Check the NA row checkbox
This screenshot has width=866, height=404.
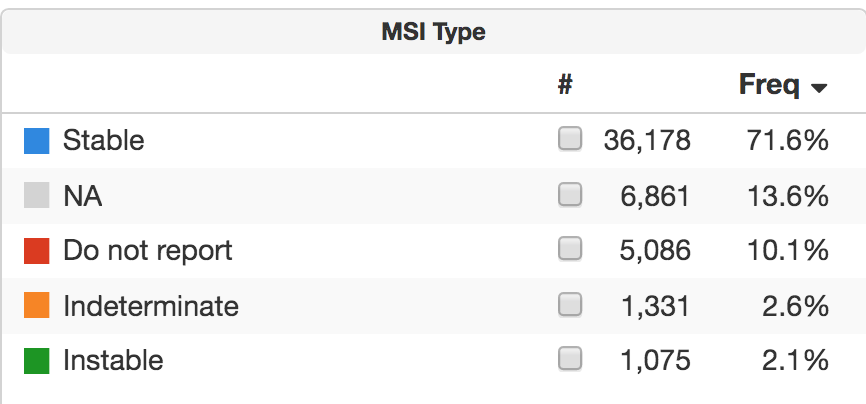pyautogui.click(x=570, y=195)
